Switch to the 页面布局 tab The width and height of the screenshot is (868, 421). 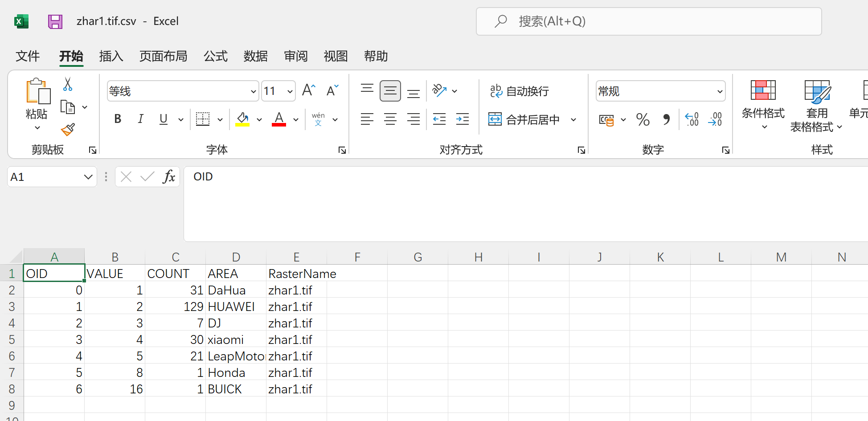tap(163, 56)
